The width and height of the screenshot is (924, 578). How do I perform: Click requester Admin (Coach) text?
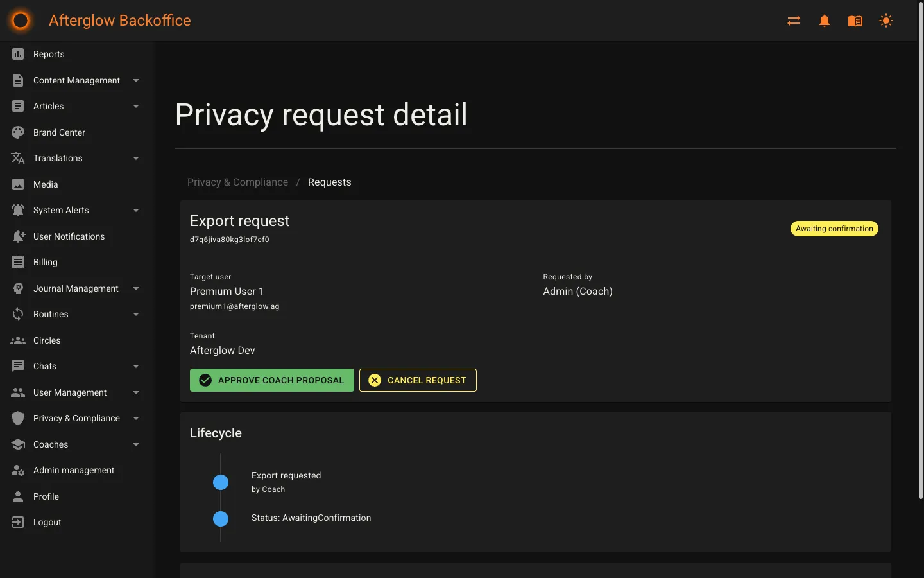577,292
